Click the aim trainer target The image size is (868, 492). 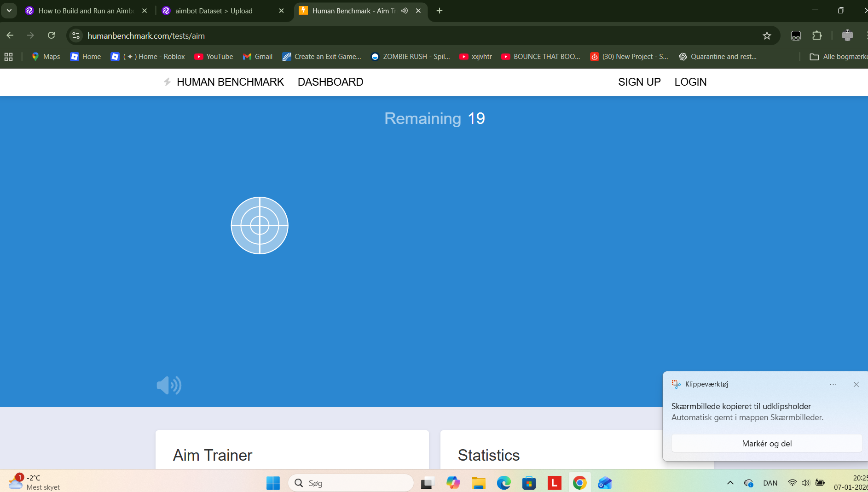(260, 225)
